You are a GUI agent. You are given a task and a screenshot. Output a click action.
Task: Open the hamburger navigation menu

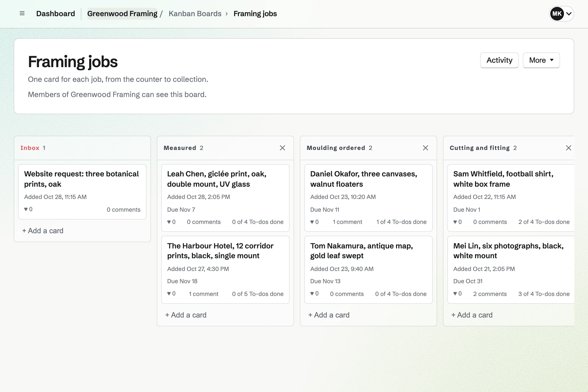click(x=22, y=13)
